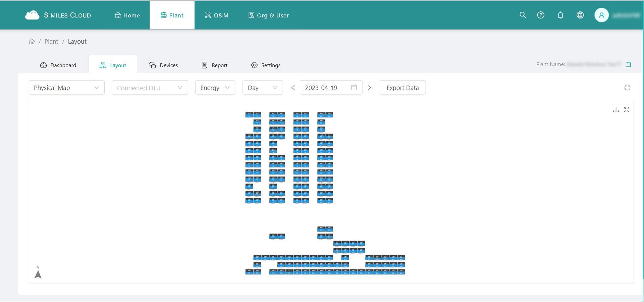
Task: Click the Plant breadcrumb link
Action: (x=51, y=42)
